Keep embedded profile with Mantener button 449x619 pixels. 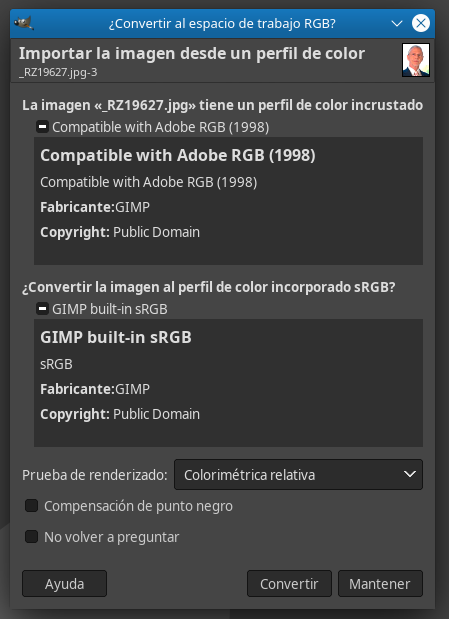click(x=380, y=583)
